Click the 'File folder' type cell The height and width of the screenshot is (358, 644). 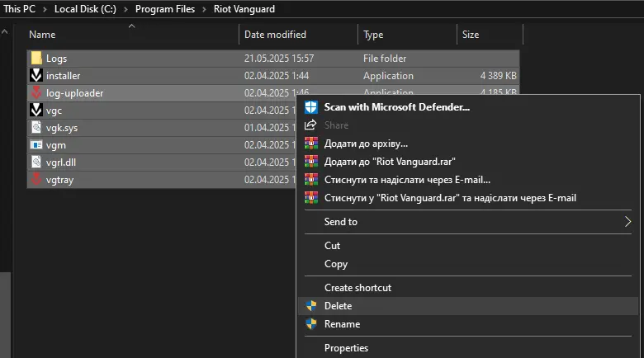[x=385, y=59]
